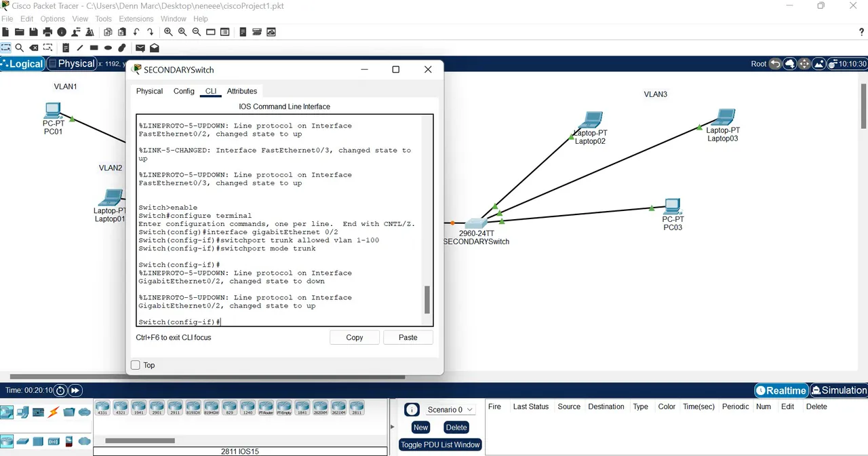Open the Config tab in SECONDARYSwitch
Screen dimensions: 868x456
(184, 91)
